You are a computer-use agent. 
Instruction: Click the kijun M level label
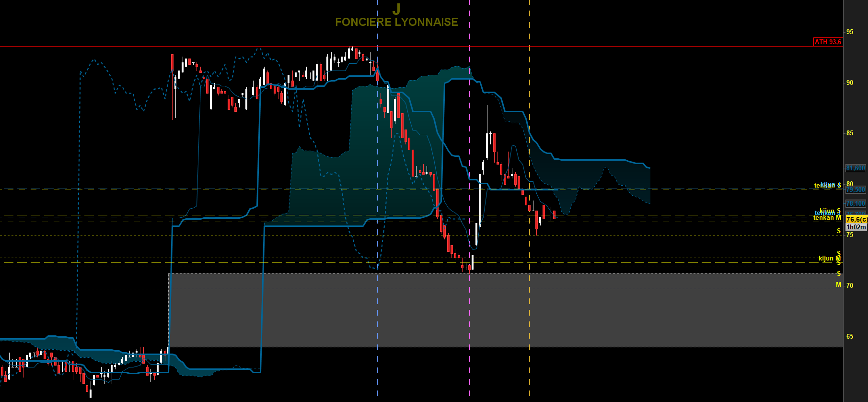click(830, 258)
